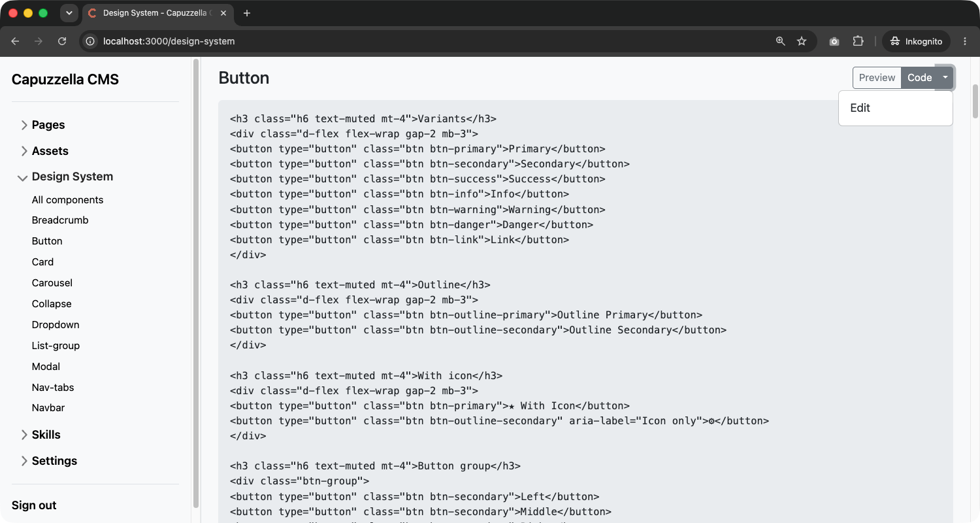Image resolution: width=980 pixels, height=523 pixels.
Task: Open the Nav-tabs component page
Action: [53, 388]
